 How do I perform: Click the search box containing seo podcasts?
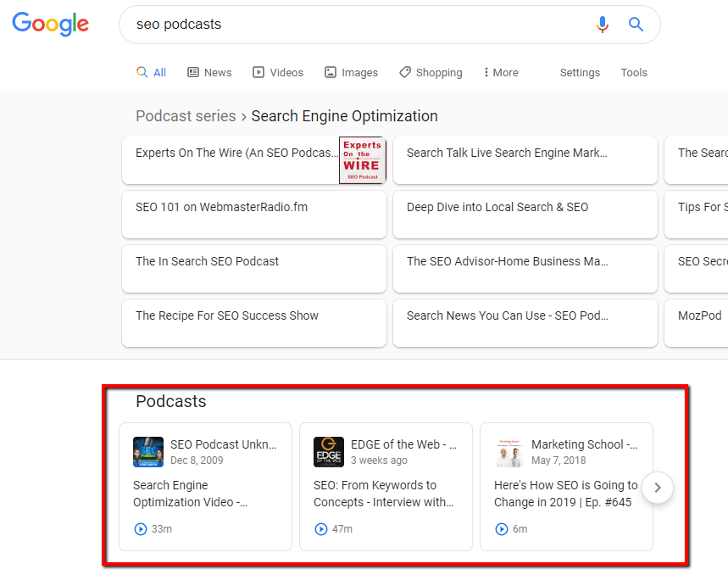tap(390, 25)
